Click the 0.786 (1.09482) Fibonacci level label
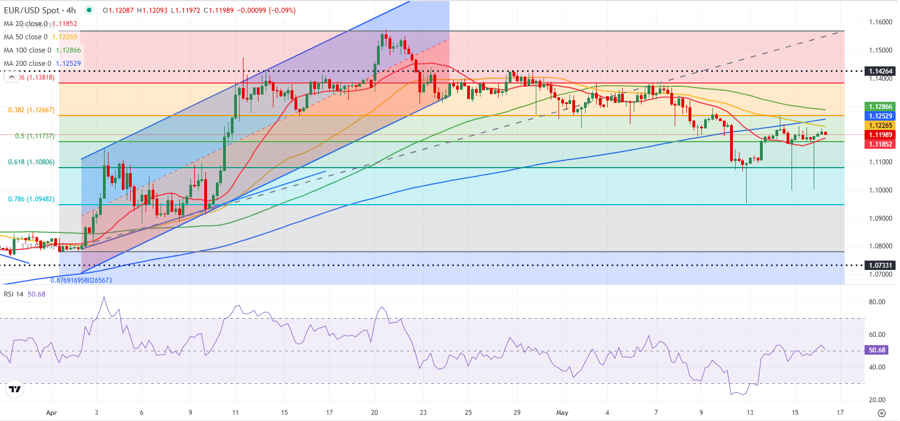Viewport: 900px width, 421px height. [x=31, y=199]
